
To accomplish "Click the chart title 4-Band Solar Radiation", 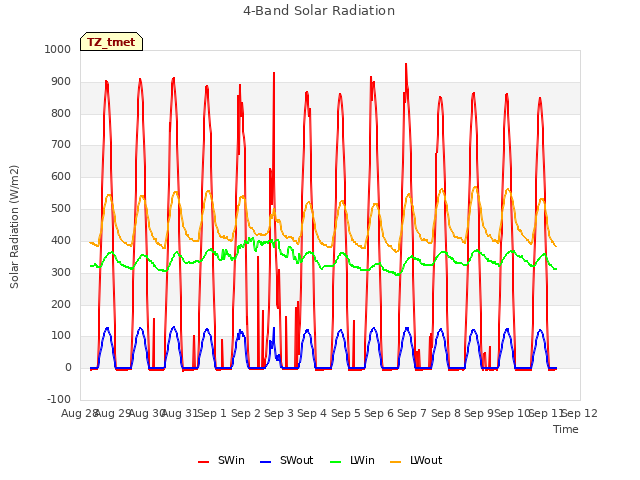I will pos(319,11).
